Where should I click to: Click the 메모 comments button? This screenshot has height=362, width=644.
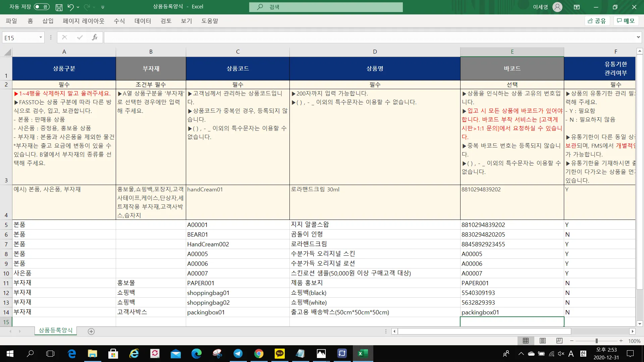(x=626, y=21)
